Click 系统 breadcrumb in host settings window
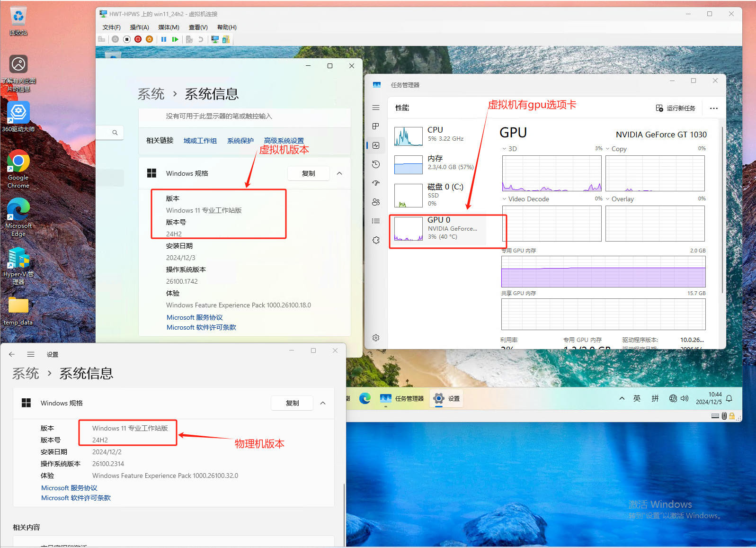Image resolution: width=756 pixels, height=548 pixels. pyautogui.click(x=26, y=374)
